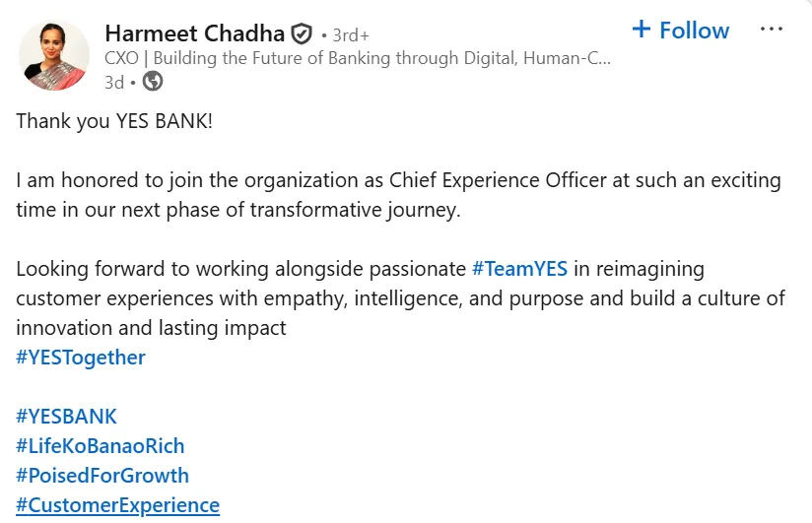Screen dimensions: 812x523
Task: Open the #CustomerExperience hashtag
Action: [x=117, y=505]
